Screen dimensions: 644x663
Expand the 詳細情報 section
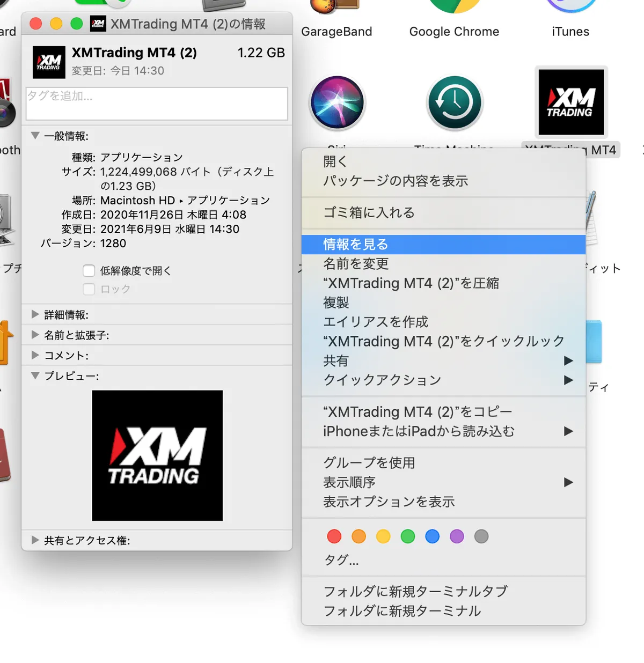[35, 314]
